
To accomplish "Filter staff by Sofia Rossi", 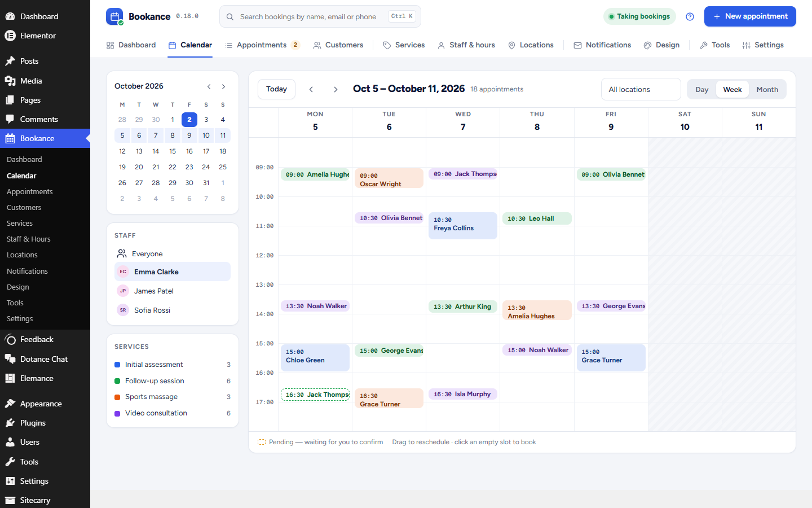I will [173, 310].
